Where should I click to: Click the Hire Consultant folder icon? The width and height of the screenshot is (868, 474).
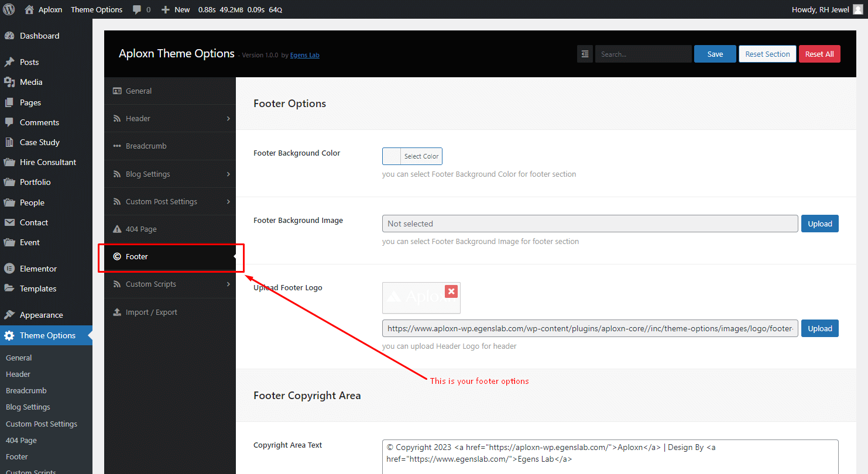point(9,162)
